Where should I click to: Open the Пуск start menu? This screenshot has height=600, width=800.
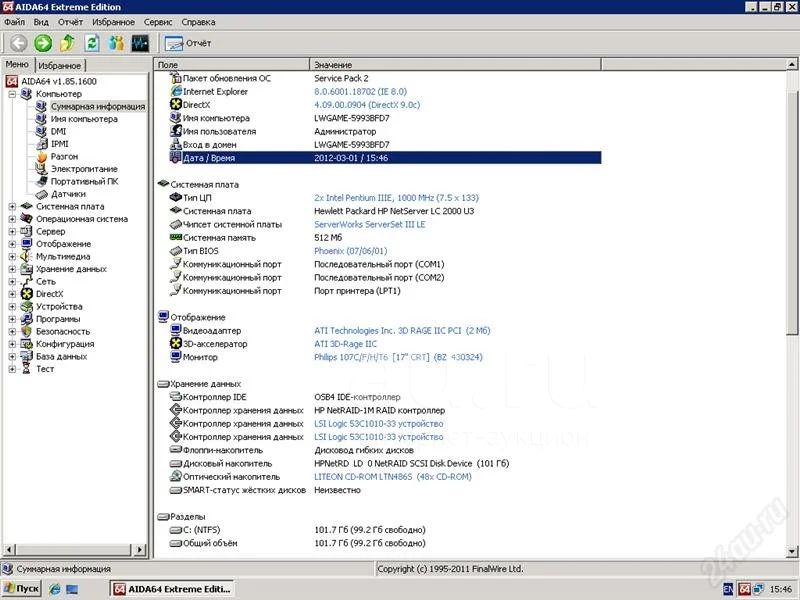(x=21, y=589)
